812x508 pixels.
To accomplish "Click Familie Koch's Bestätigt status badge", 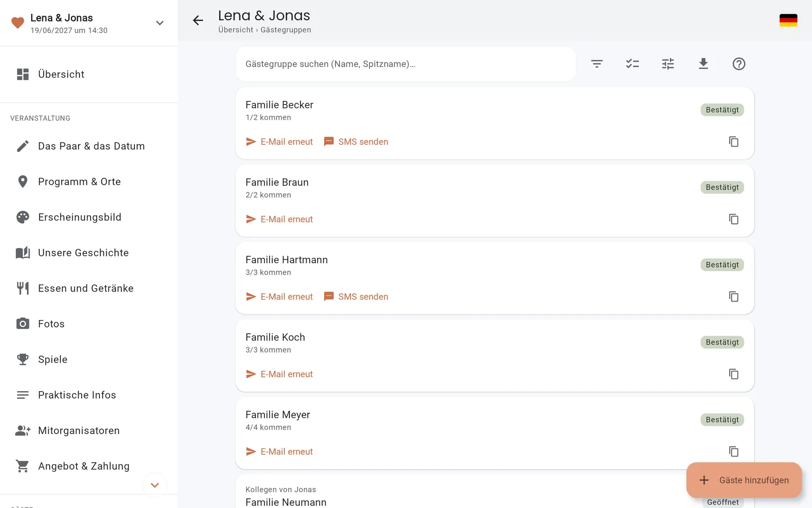I will (722, 342).
